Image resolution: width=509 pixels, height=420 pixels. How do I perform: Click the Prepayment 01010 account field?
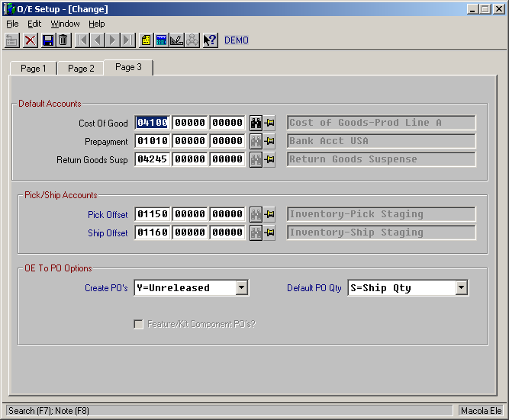pos(152,141)
